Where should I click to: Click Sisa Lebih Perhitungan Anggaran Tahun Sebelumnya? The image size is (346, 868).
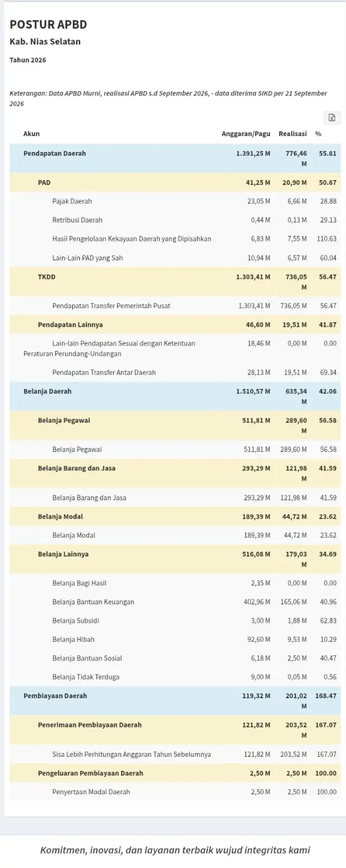(131, 755)
